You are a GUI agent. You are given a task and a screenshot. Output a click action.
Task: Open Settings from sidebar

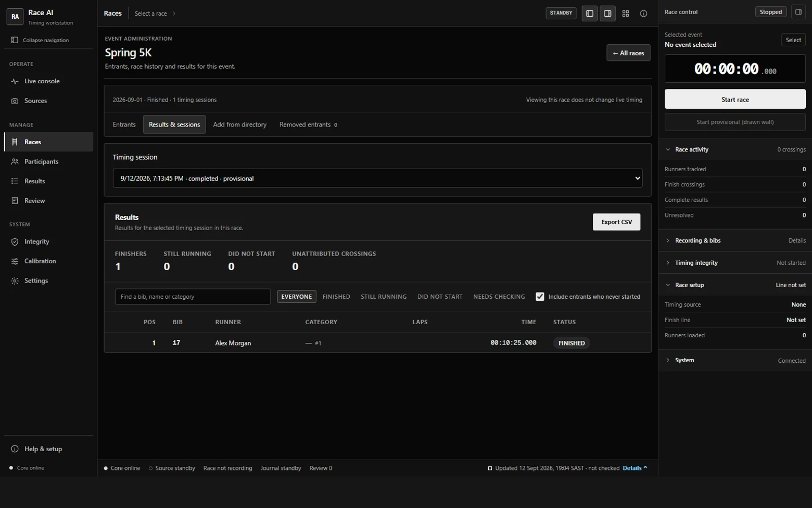pyautogui.click(x=48, y=281)
